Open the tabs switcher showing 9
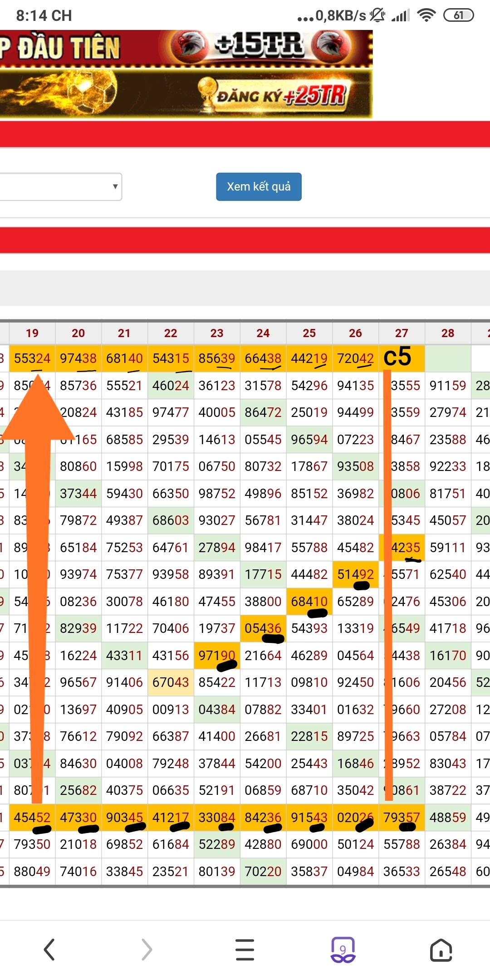Screen dimensions: 490x980 point(343,950)
